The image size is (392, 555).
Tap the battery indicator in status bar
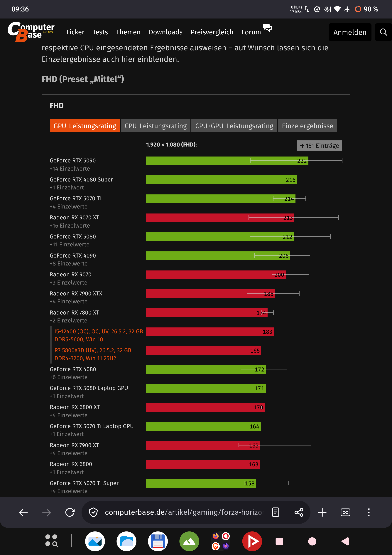pos(366,9)
